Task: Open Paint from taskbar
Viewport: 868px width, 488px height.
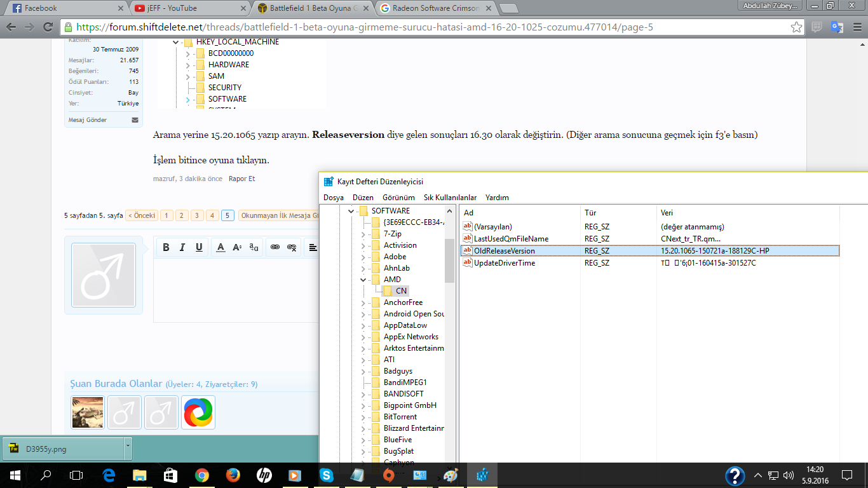Action: pos(451,475)
